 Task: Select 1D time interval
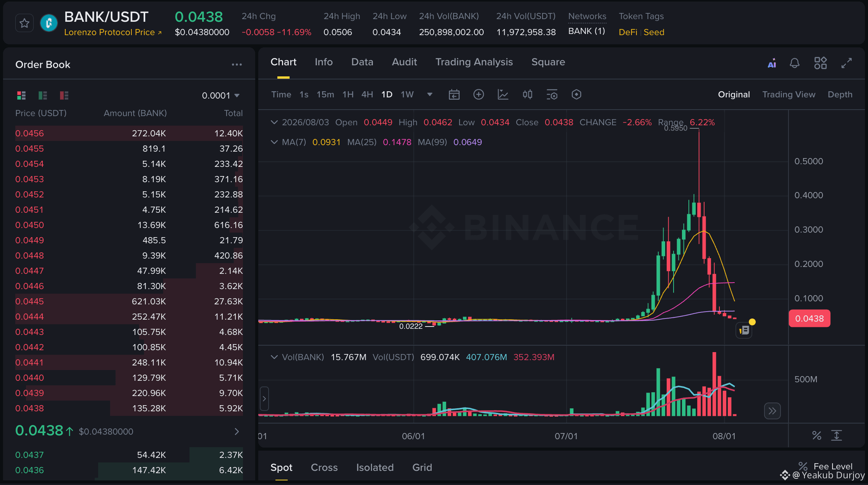(387, 94)
